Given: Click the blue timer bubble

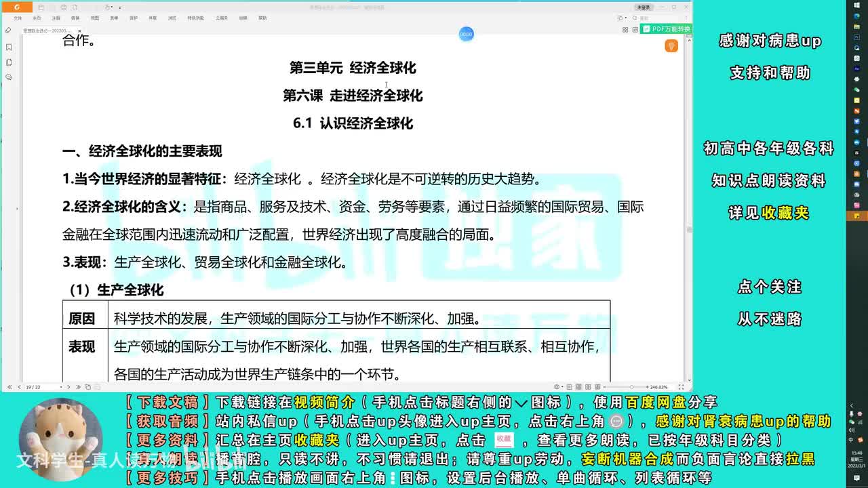Looking at the screenshot, I should coord(466,34).
